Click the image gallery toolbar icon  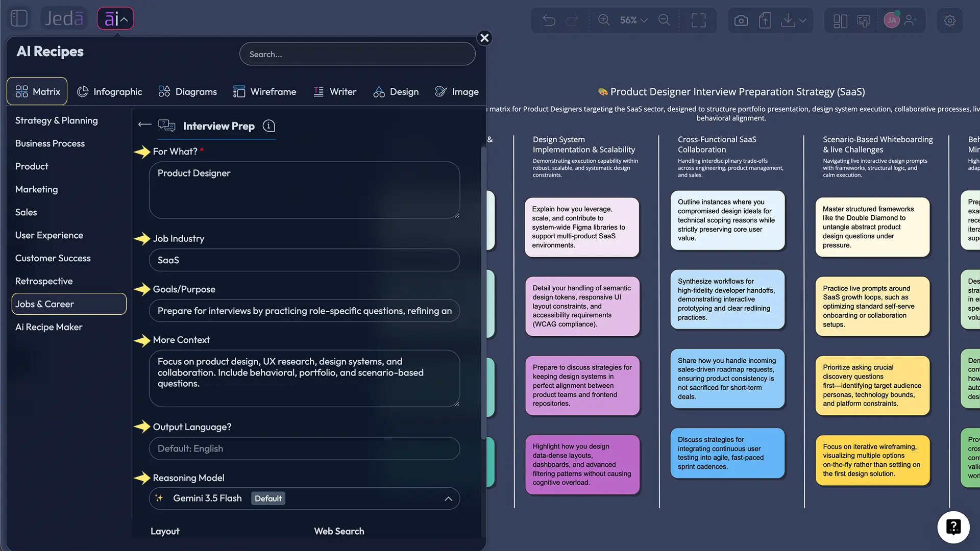click(x=863, y=21)
